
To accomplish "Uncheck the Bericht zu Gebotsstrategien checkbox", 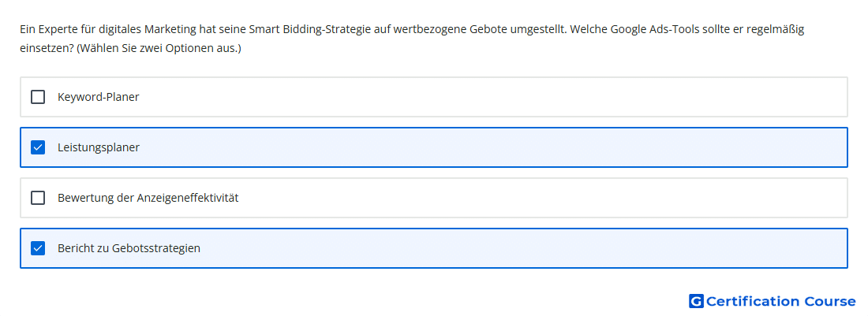I will coord(38,248).
